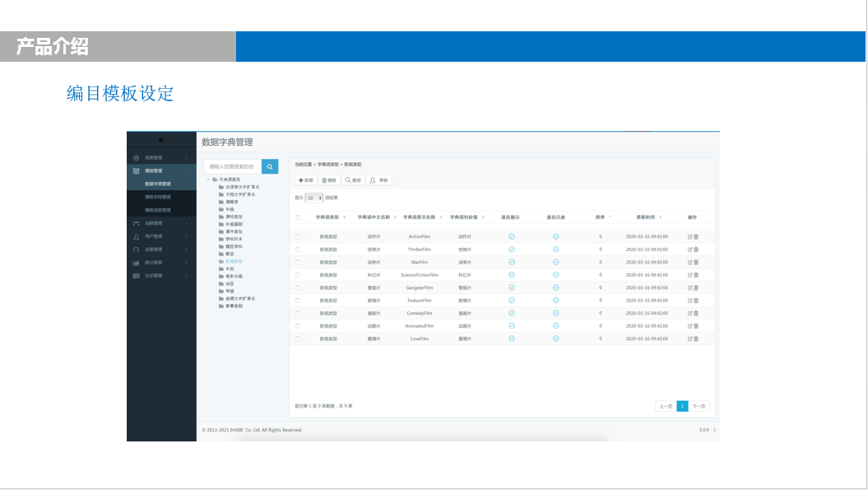Click the edit icon in the ActionFilm row
Screen dimensions: 868x490
click(690, 236)
